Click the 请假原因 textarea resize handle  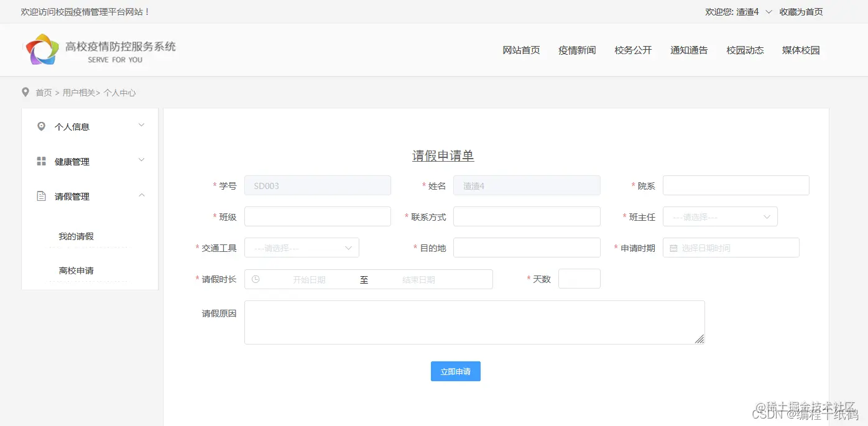[x=699, y=339]
